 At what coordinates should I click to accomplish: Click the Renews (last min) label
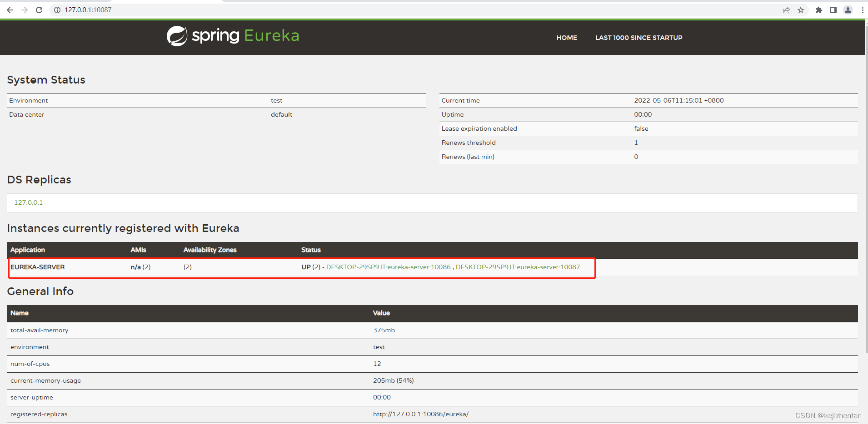coord(468,157)
